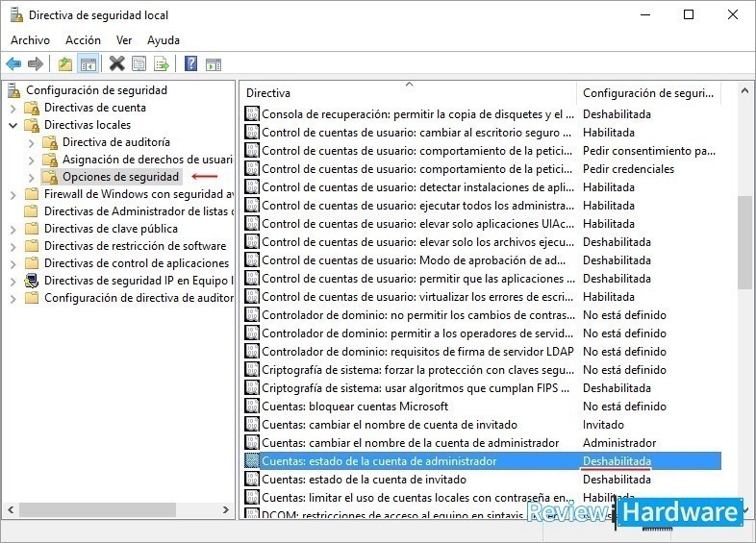
Task: Click the Forward arrow in the toolbar
Action: pos(36,64)
